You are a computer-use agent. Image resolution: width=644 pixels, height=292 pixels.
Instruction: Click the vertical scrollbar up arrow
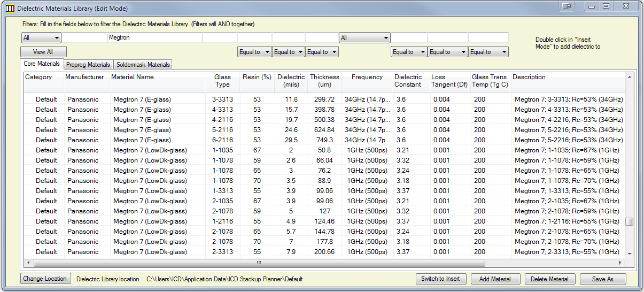tap(629, 77)
